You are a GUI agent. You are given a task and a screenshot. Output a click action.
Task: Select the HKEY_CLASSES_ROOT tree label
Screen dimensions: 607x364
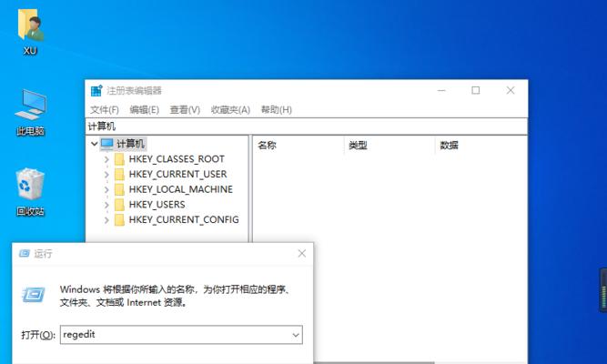point(177,159)
